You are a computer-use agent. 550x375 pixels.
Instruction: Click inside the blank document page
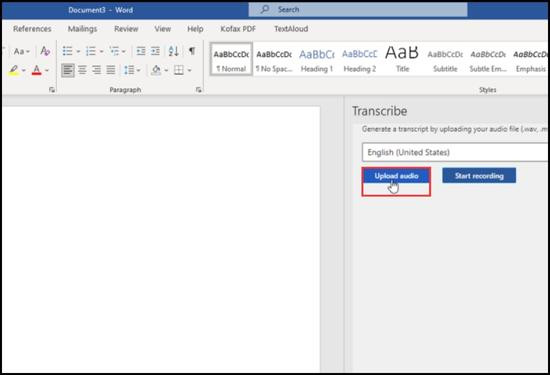(161, 239)
